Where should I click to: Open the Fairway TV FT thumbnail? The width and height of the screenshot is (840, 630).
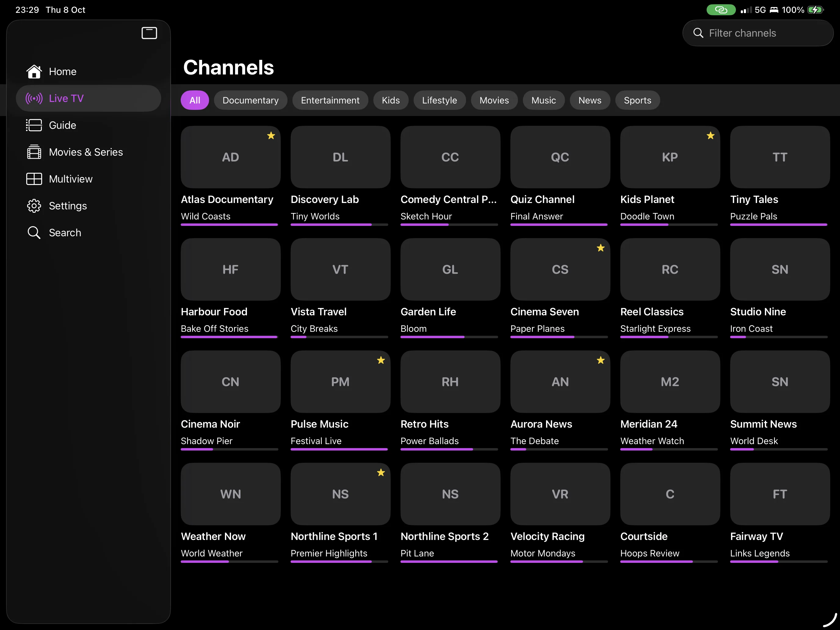click(x=780, y=494)
